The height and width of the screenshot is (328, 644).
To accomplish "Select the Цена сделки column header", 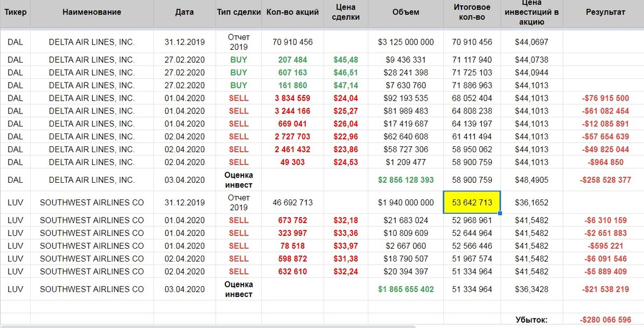I will tap(346, 12).
